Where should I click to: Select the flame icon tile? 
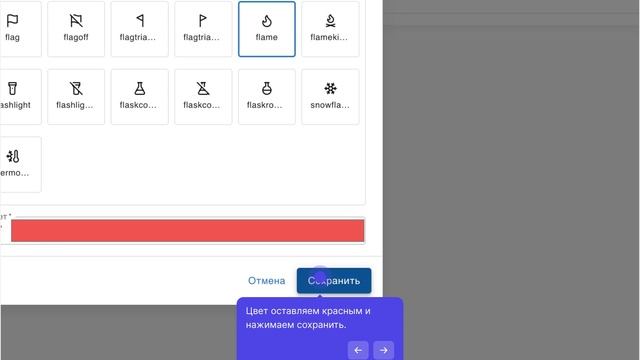point(267,29)
